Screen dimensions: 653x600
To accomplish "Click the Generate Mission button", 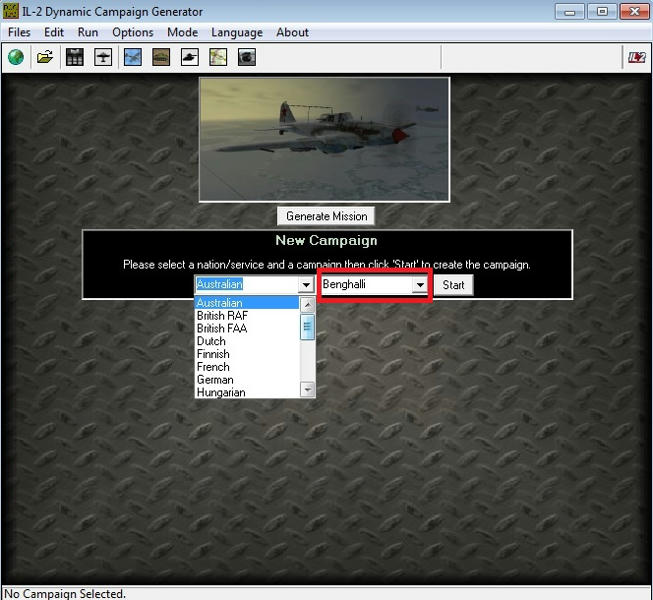I will pyautogui.click(x=326, y=216).
